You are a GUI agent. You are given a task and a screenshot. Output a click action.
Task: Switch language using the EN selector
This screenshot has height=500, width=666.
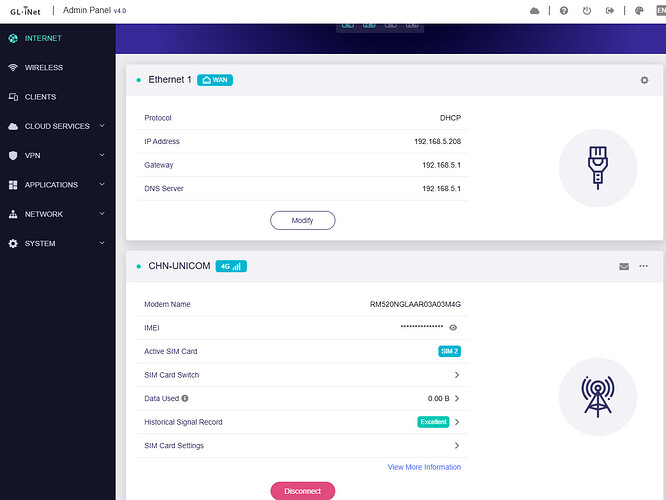point(659,10)
